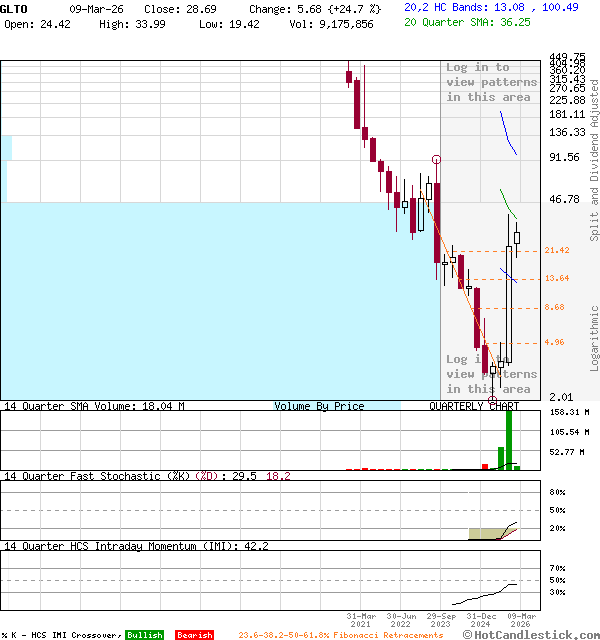Click the 4.96 Fibonacci level label
The image size is (600, 640).
[554, 342]
